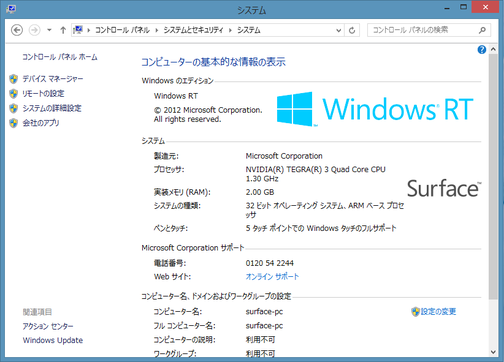The height and width of the screenshot is (362, 504).
Task: Click the Surface logo image
Action: coord(444,188)
